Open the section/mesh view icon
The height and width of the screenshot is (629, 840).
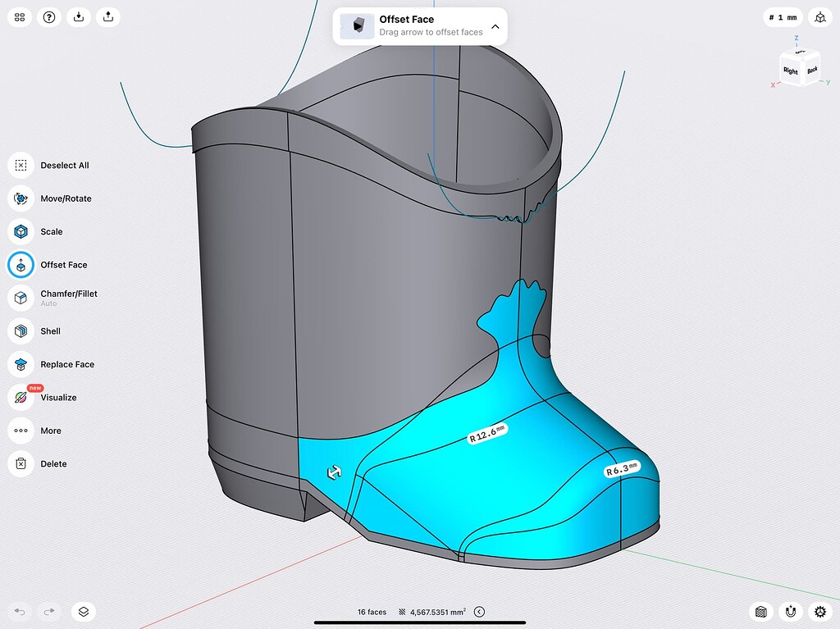coord(760,612)
